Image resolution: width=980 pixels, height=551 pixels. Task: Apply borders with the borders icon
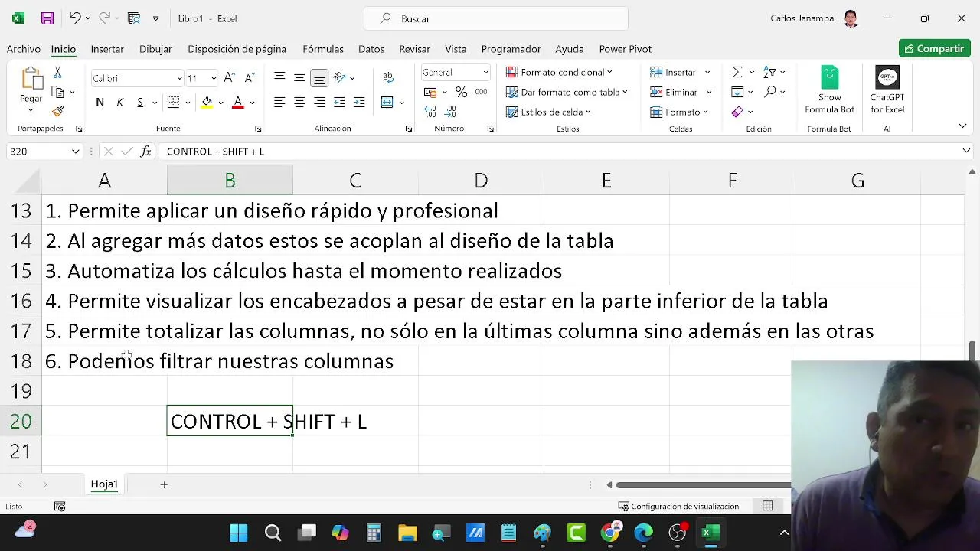(x=173, y=102)
